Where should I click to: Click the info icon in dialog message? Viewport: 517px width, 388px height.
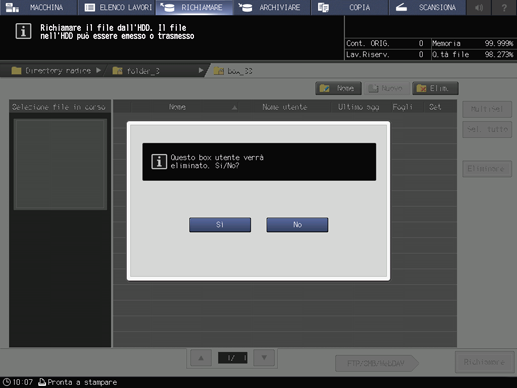pyautogui.click(x=159, y=162)
